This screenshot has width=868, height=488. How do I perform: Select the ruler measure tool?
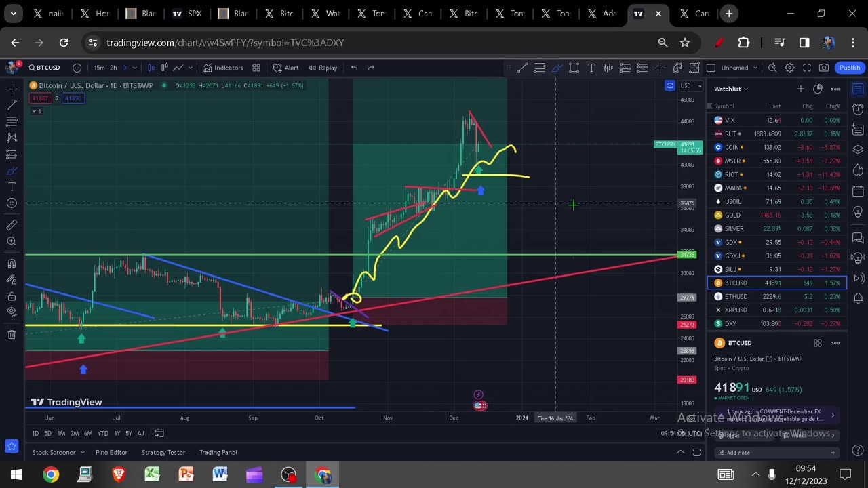click(12, 226)
